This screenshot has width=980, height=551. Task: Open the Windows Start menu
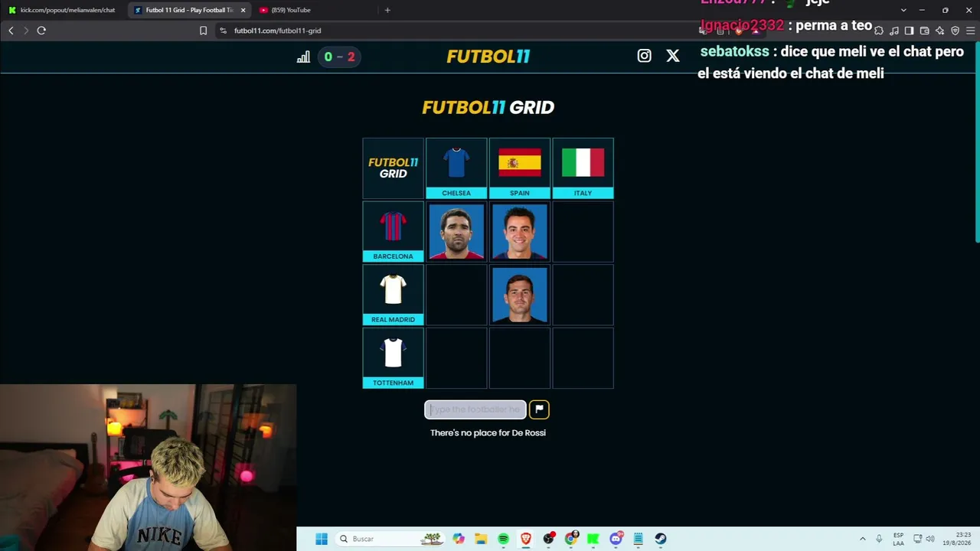click(322, 539)
